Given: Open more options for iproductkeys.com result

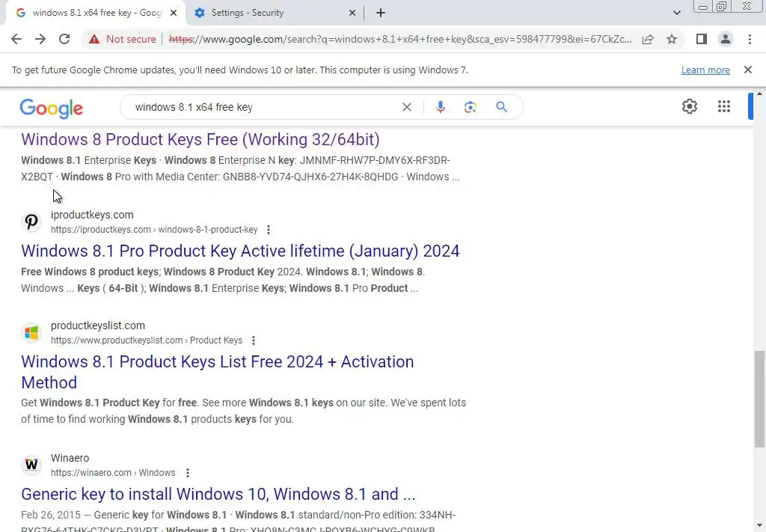Looking at the screenshot, I should [x=269, y=230].
